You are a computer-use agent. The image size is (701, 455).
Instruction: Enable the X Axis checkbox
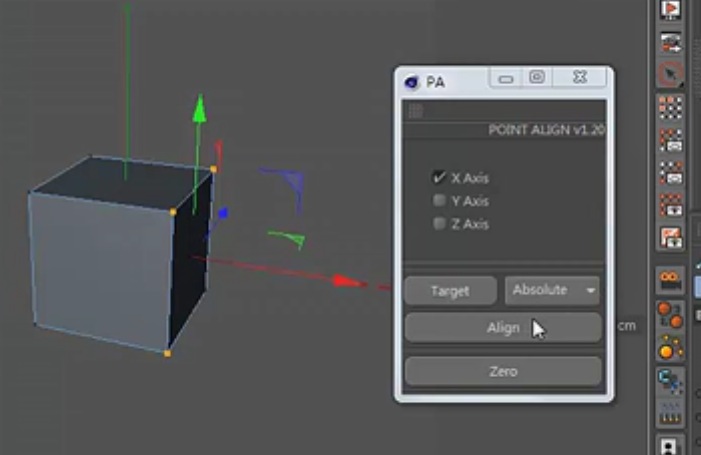coord(439,177)
